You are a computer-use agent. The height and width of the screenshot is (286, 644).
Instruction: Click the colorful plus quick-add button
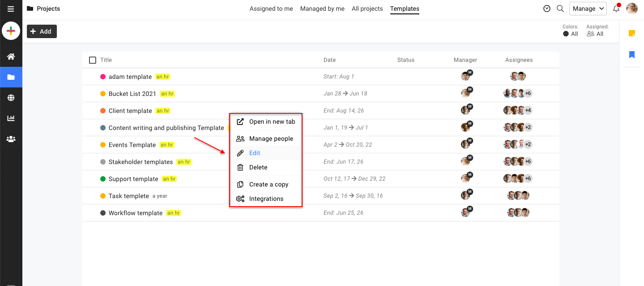11,31
